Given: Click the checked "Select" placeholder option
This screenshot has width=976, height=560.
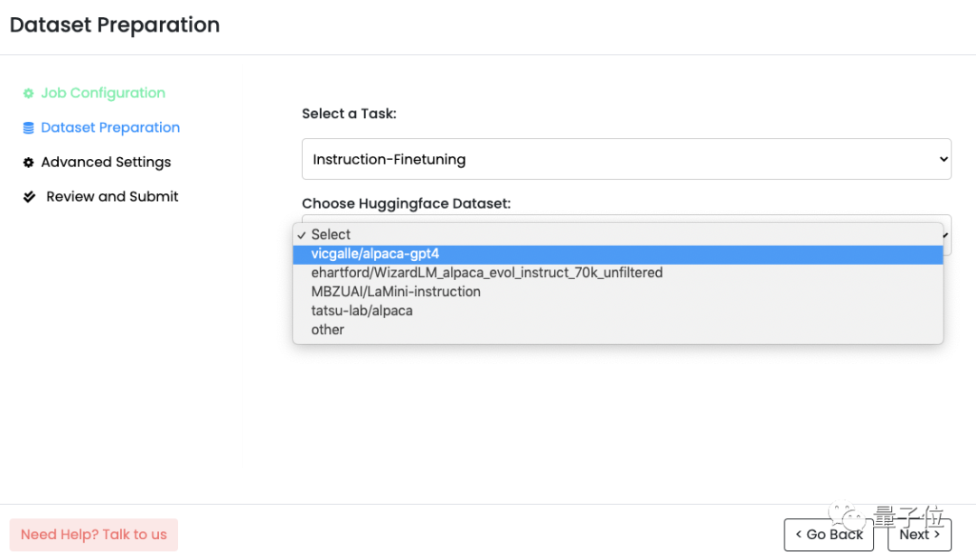Looking at the screenshot, I should (x=331, y=235).
